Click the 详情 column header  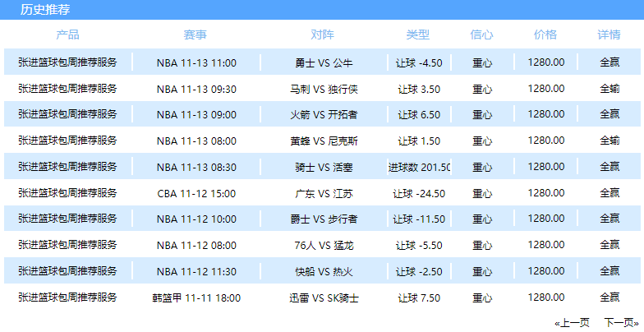(609, 35)
